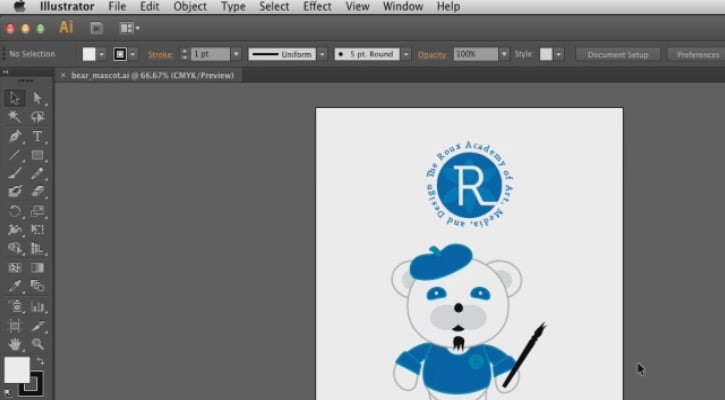Image resolution: width=725 pixels, height=400 pixels.
Task: Select the Blend tool
Action: click(37, 286)
